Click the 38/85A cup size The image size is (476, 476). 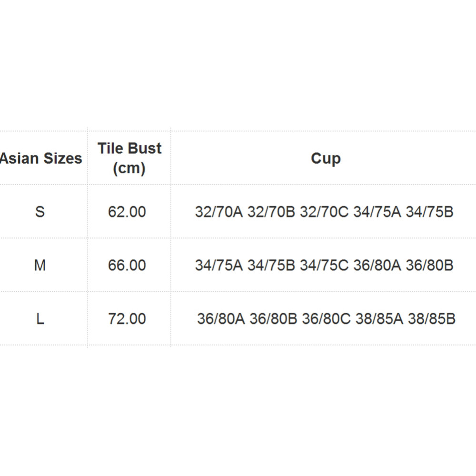pyautogui.click(x=379, y=318)
